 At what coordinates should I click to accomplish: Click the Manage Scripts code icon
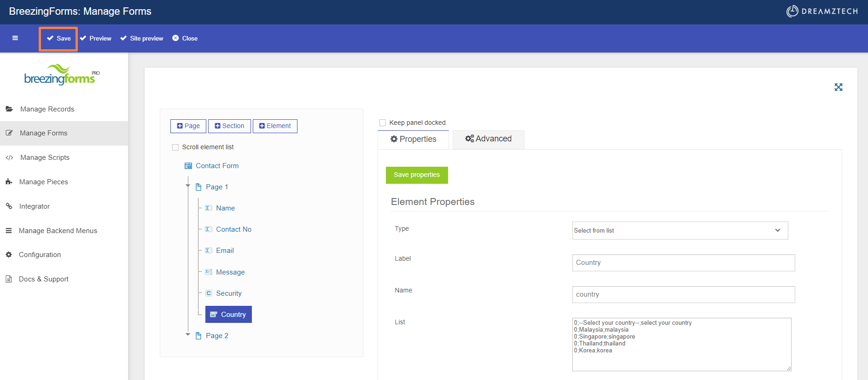(x=9, y=158)
